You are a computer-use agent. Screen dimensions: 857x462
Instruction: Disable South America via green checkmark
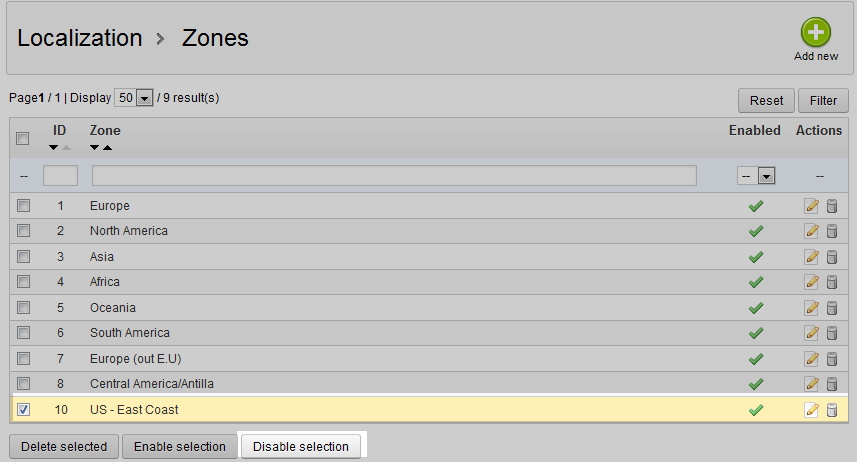(756, 333)
